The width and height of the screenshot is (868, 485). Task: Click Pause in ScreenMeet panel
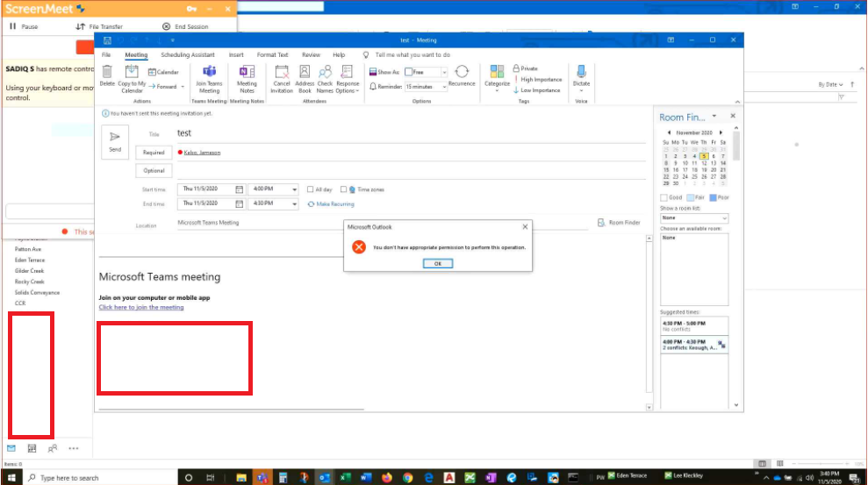coord(24,26)
